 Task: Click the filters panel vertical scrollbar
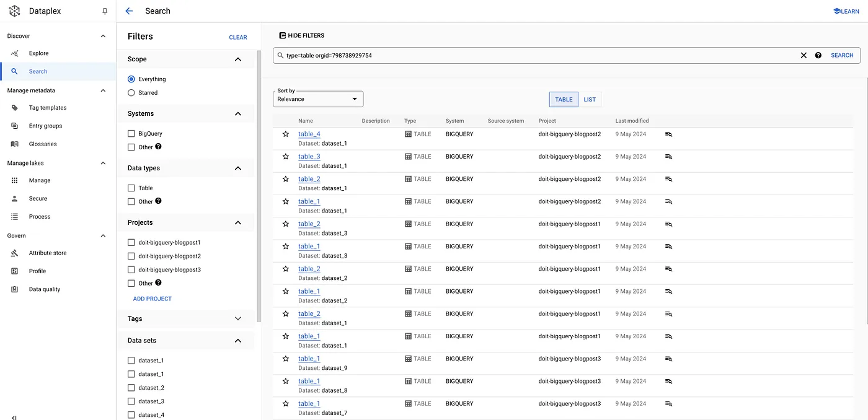(x=259, y=186)
